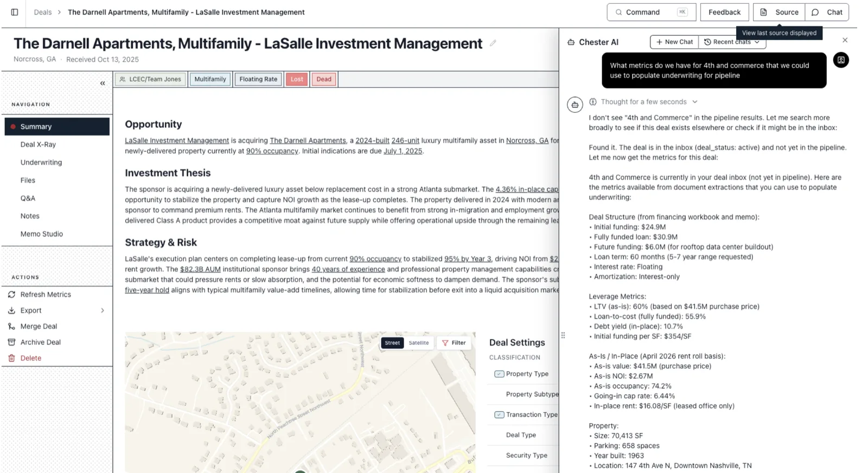Click the Export download icon

(x=11, y=310)
